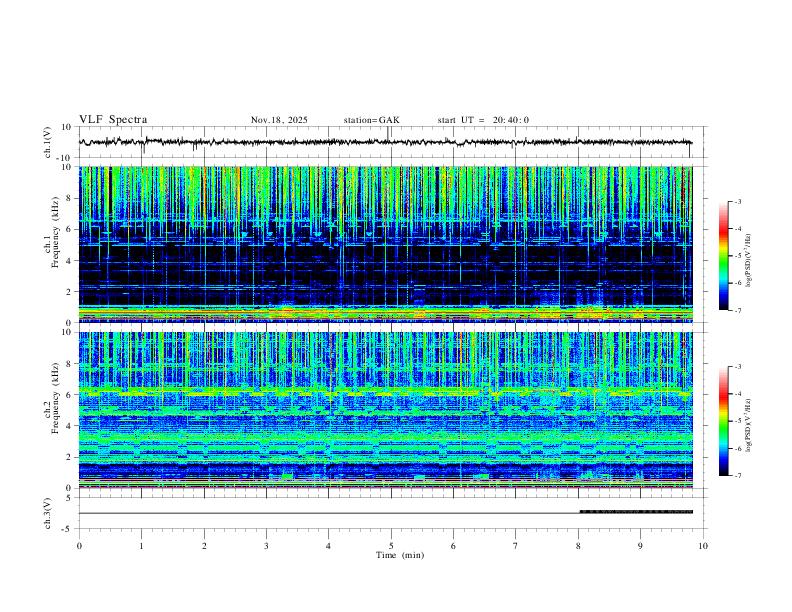Viewport: 792px width, 612px height.
Task: Click the 'VLF Spectra' plot title
Action: [113, 120]
